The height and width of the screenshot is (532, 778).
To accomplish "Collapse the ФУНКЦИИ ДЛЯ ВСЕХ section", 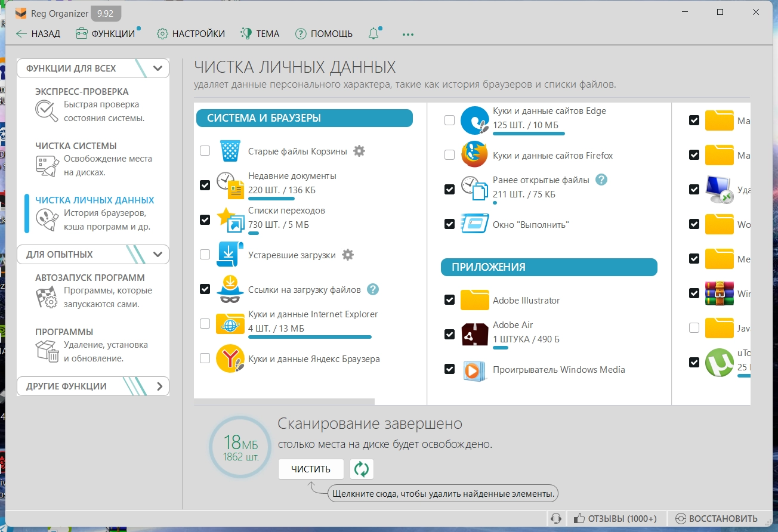I will (x=158, y=69).
